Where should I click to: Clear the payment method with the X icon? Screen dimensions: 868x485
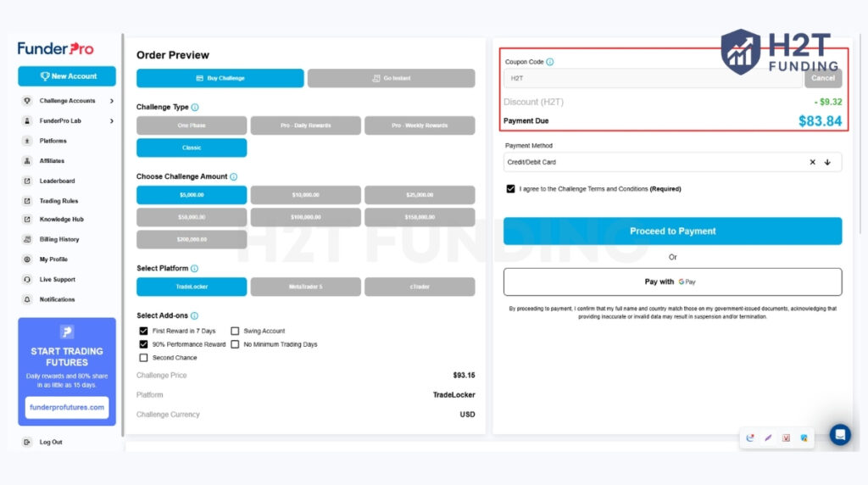point(812,162)
